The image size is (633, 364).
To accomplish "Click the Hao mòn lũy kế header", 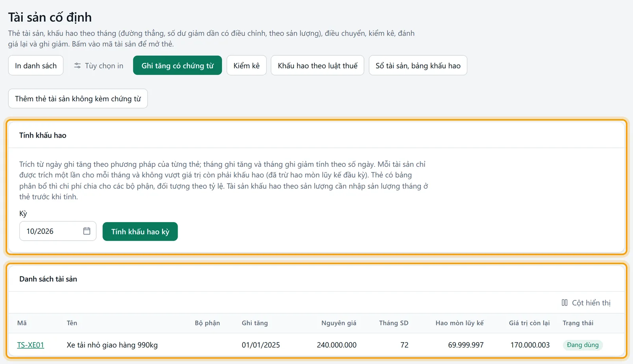I will [459, 323].
